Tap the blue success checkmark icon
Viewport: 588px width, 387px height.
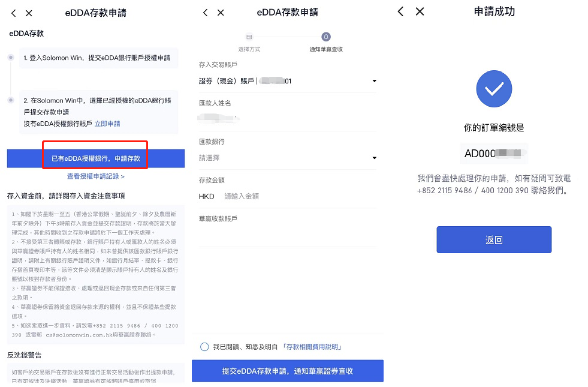[494, 89]
